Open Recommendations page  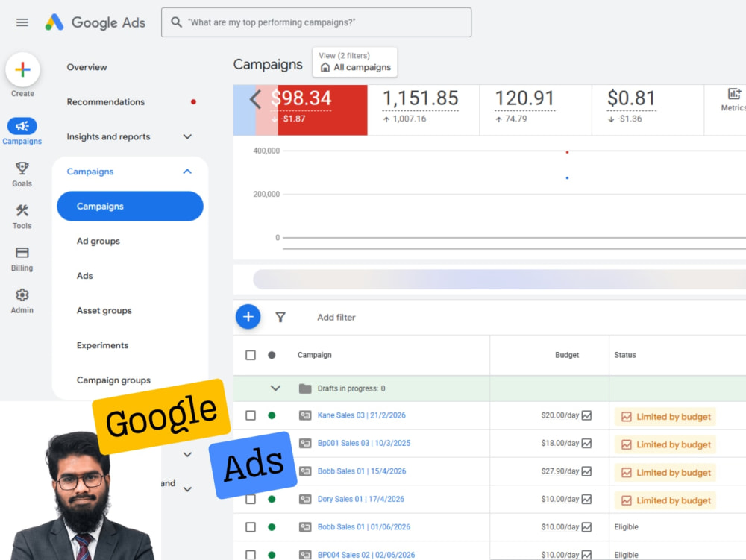tap(106, 101)
